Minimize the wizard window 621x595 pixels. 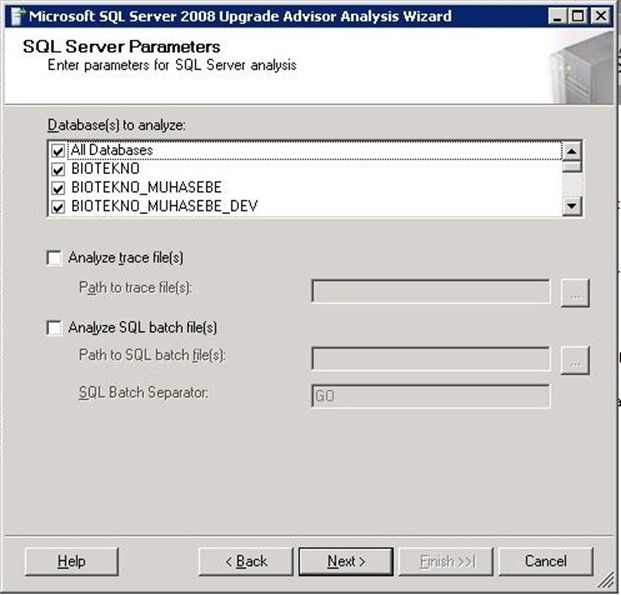558,16
